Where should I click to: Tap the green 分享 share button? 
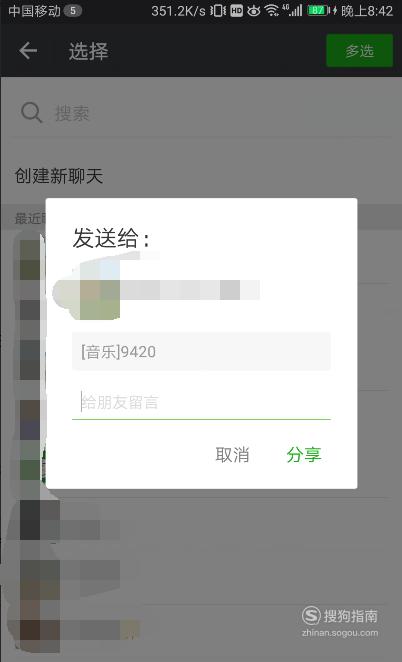click(x=304, y=455)
